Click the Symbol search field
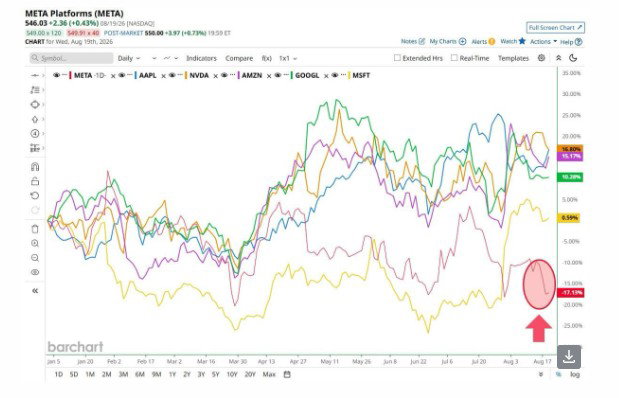The height and width of the screenshot is (398, 619). coord(71,58)
